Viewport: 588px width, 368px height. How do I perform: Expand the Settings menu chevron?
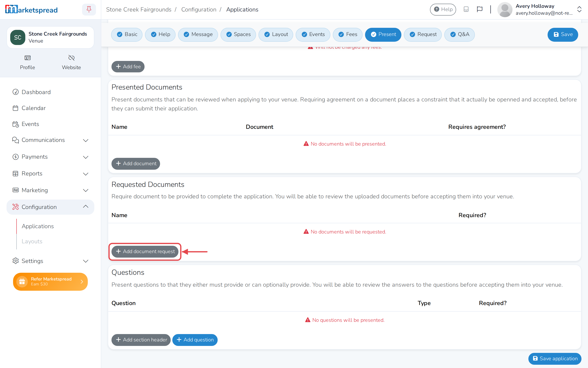[x=86, y=261]
